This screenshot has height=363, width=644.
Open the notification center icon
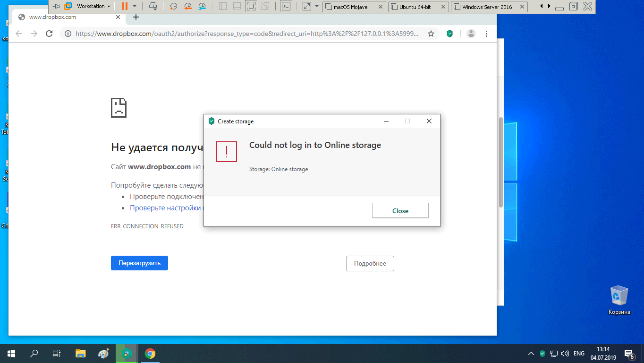[x=629, y=354]
